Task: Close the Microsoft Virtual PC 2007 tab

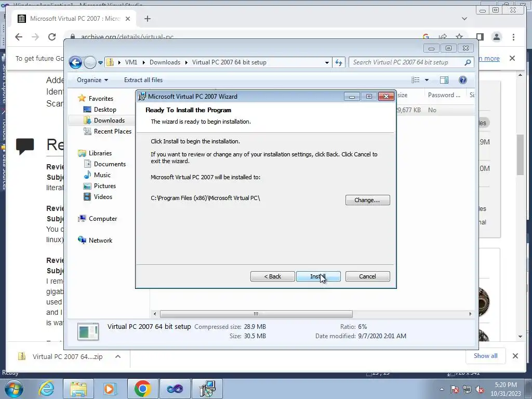Action: pos(128,19)
